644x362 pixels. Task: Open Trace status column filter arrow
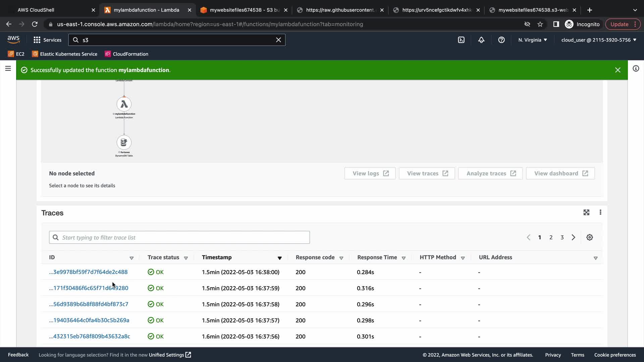click(186, 258)
